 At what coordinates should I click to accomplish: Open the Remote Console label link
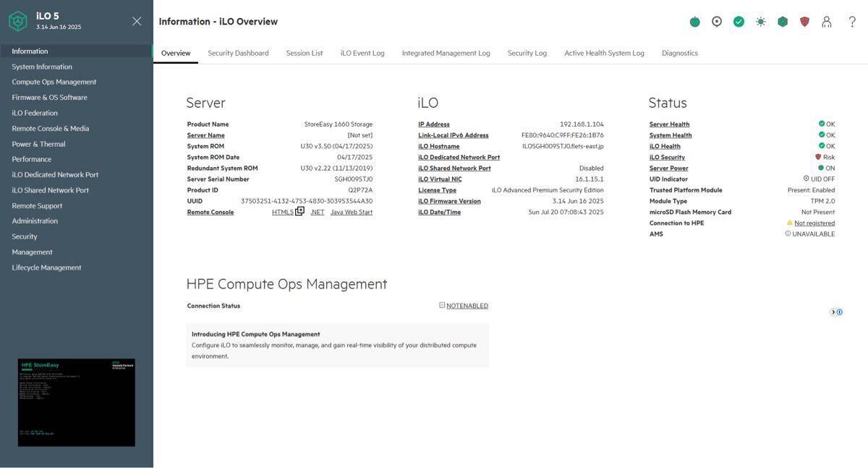point(210,212)
